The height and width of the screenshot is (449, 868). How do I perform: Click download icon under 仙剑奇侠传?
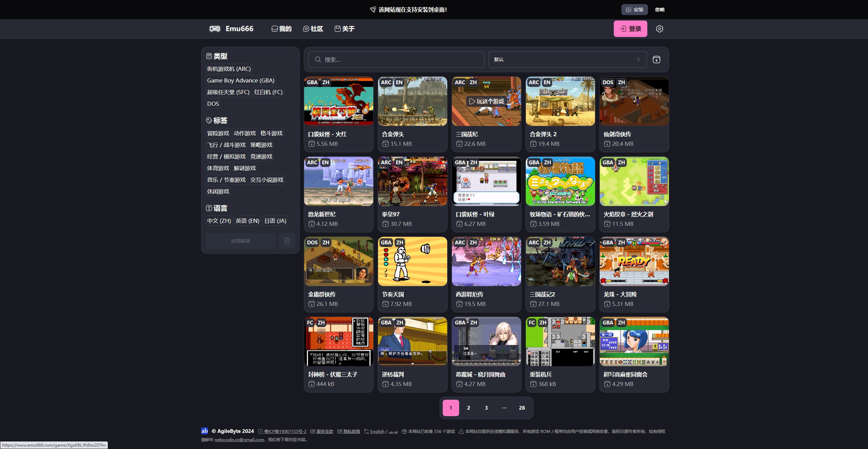607,144
